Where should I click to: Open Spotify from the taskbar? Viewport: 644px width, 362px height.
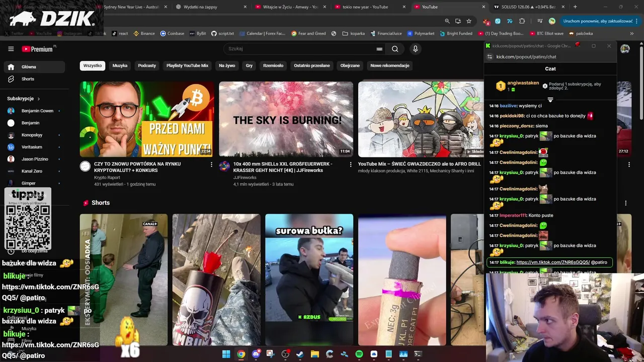(359, 354)
